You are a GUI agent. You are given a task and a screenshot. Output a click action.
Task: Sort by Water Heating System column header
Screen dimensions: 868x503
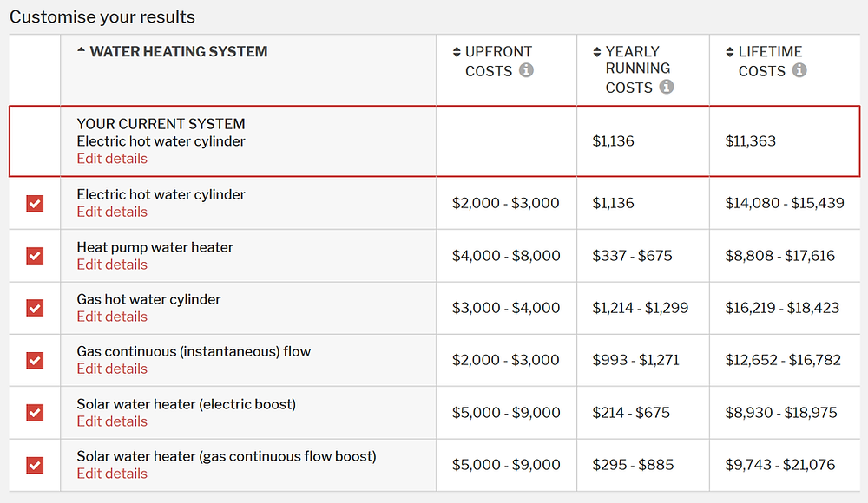point(179,52)
